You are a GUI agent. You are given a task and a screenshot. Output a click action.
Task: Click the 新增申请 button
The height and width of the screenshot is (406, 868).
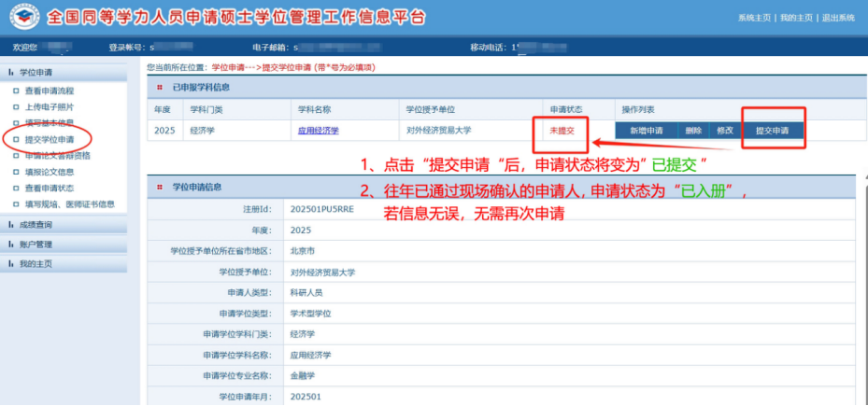[647, 131]
